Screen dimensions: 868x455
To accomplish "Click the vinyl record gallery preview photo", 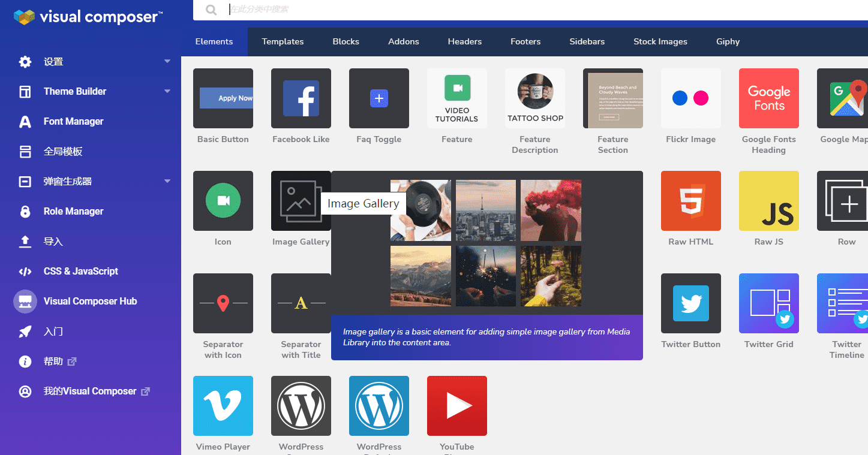I will point(421,210).
